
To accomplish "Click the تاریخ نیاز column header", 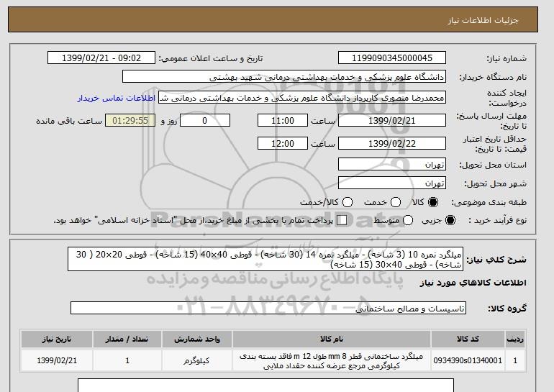I will [57, 339].
